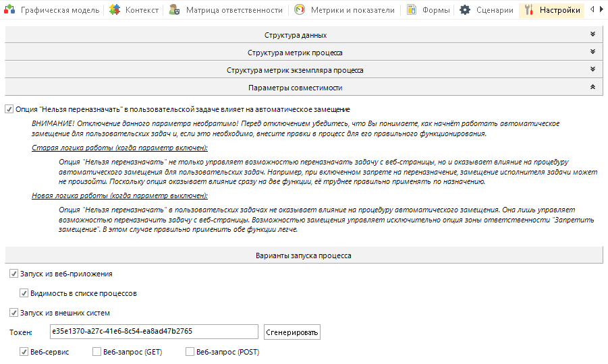Screen dimensions: 608x364
Task: Click the Graphic model tab icon
Action: coord(10,10)
